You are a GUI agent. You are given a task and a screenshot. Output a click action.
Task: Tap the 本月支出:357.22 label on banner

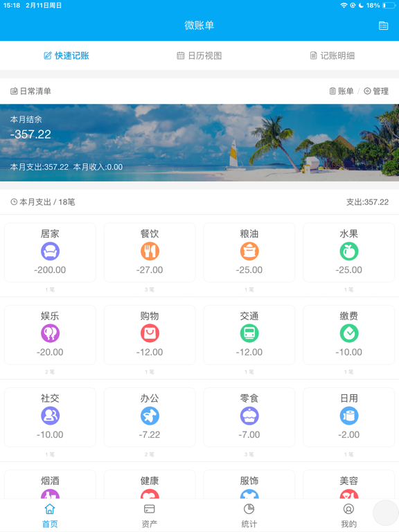tap(39, 167)
